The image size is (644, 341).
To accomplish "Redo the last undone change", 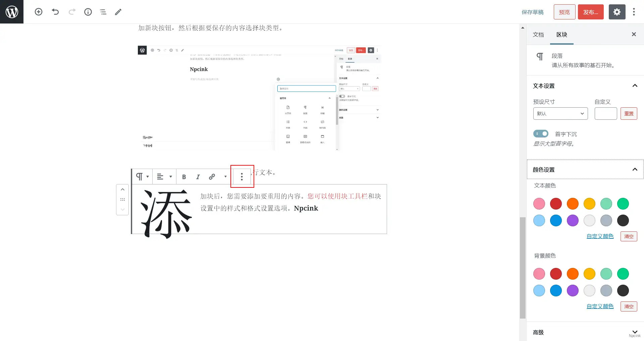I will click(x=72, y=12).
